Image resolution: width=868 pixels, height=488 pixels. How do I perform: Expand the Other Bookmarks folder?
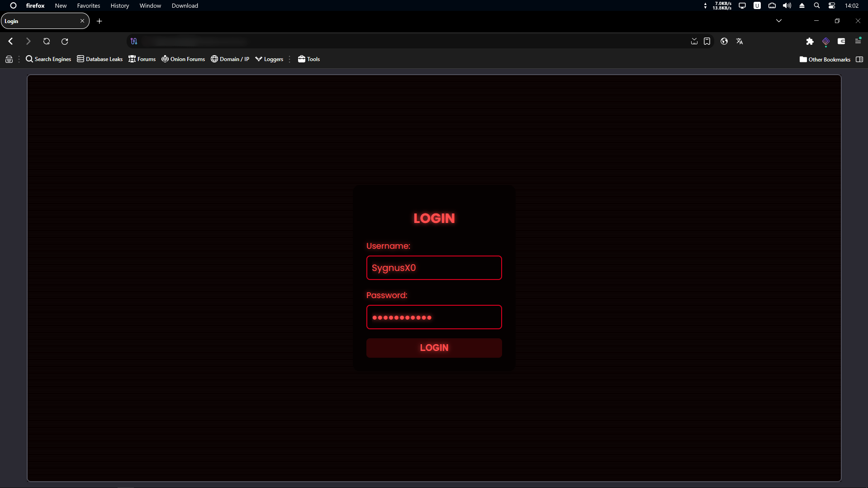(825, 59)
